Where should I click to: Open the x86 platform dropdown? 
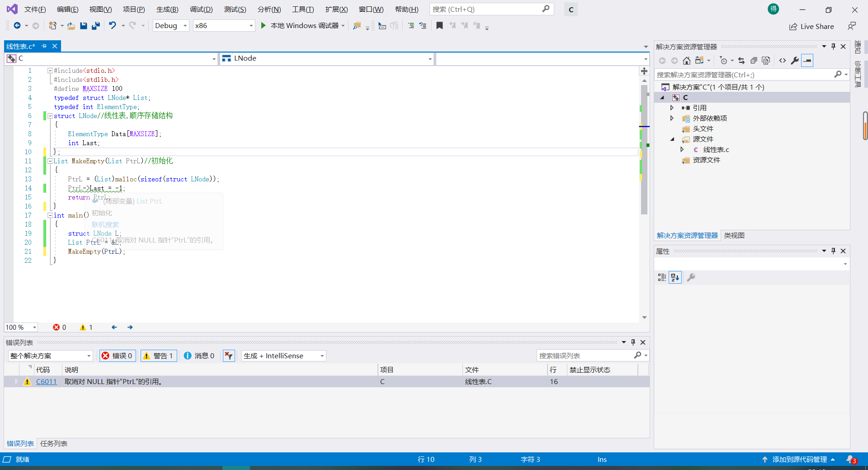224,26
